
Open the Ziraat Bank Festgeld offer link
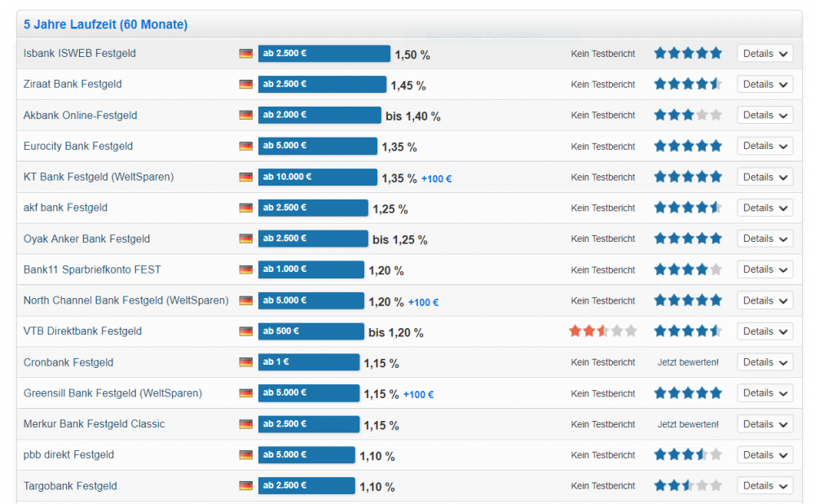pos(73,84)
